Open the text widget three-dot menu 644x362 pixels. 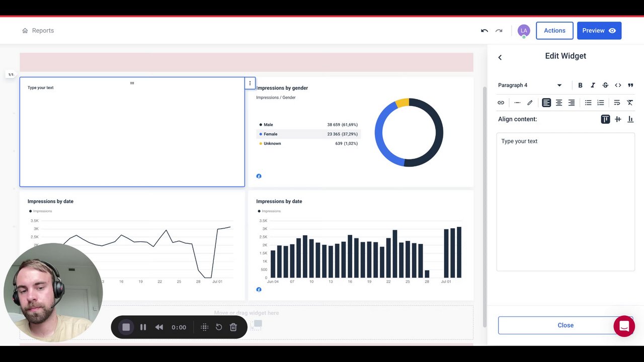coord(250,83)
